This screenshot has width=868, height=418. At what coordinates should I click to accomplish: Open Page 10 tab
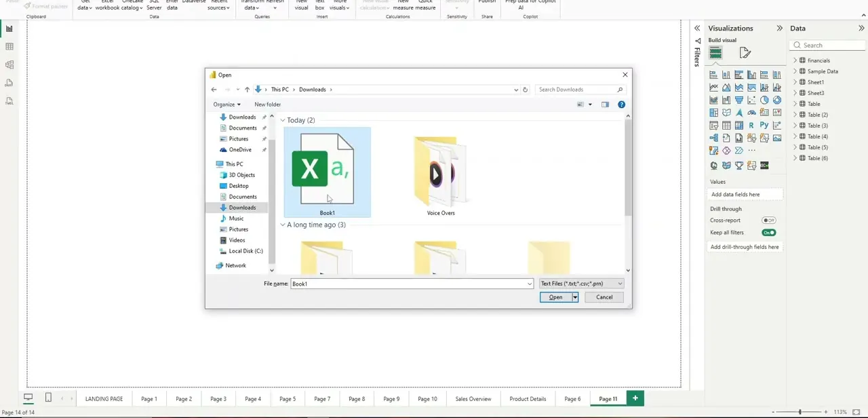[x=427, y=399]
